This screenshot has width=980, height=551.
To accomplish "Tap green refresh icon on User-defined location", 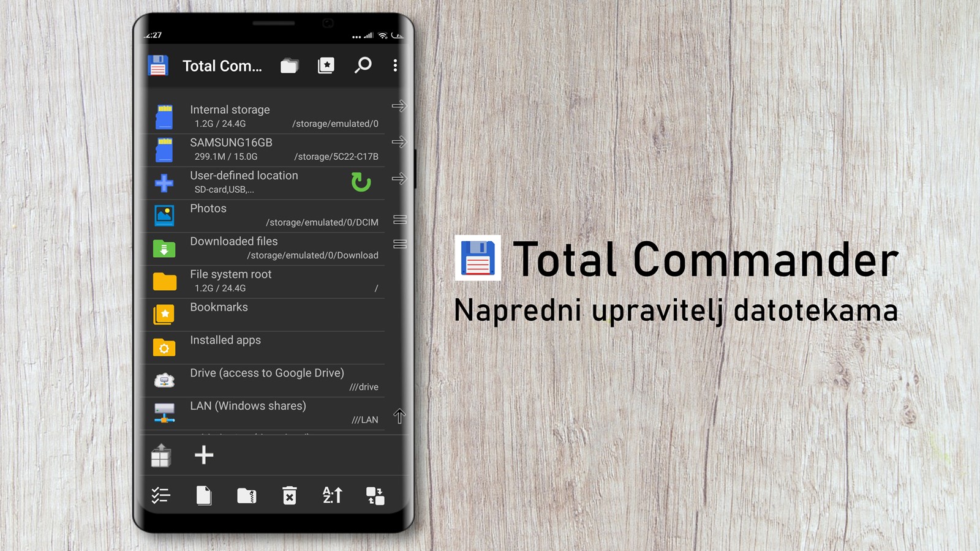I will pyautogui.click(x=361, y=182).
